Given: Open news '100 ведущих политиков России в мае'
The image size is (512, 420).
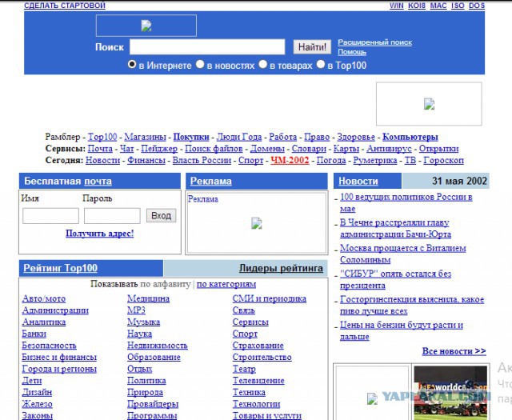Looking at the screenshot, I should click(406, 203).
